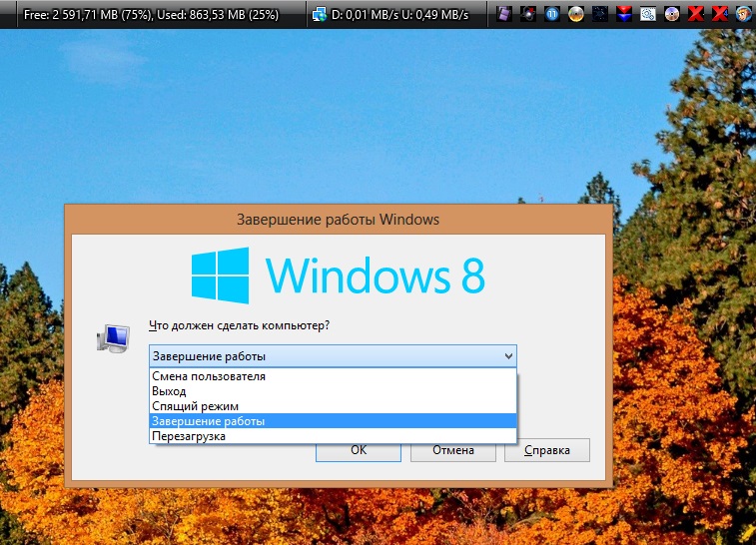Click the Windows 8 logo in dialog
Viewport: 756px width, 545px height.
[338, 275]
